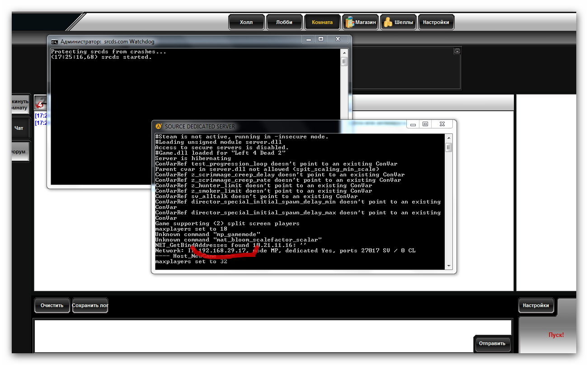588x365 pixels.
Task: Click the "ConVarRef sv_alltalk" line
Action: pyautogui.click(x=256, y=196)
